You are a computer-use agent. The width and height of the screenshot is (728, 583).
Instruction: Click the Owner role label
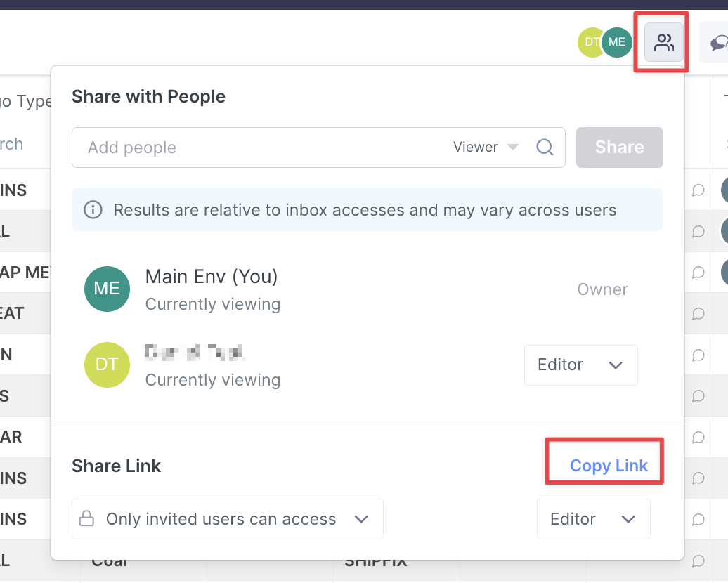[602, 289]
